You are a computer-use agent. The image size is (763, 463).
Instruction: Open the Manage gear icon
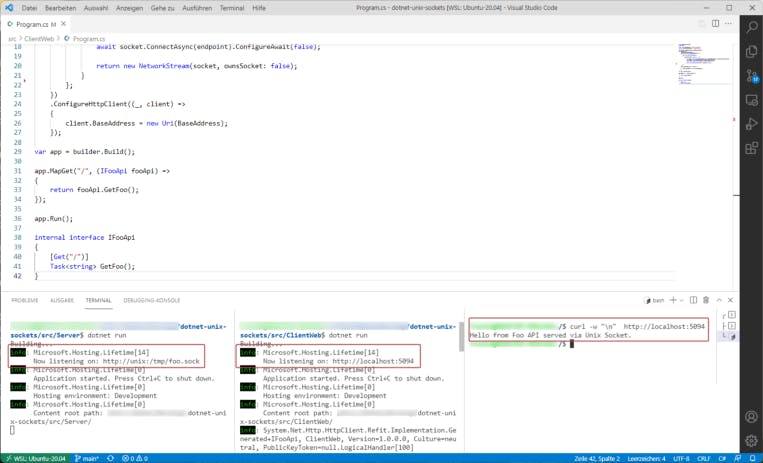[752, 441]
